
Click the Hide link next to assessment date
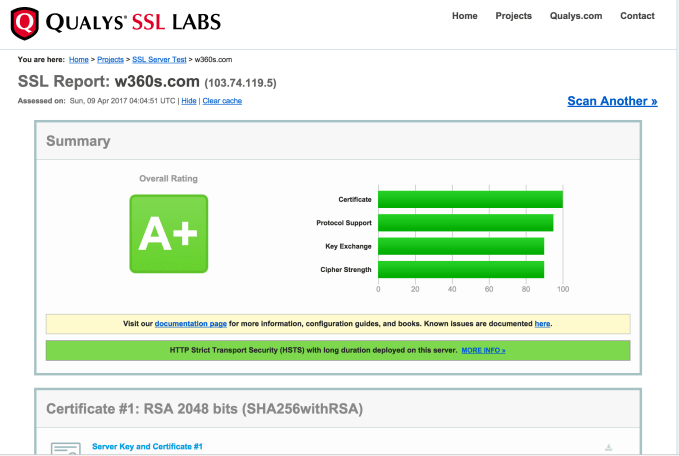coord(189,101)
